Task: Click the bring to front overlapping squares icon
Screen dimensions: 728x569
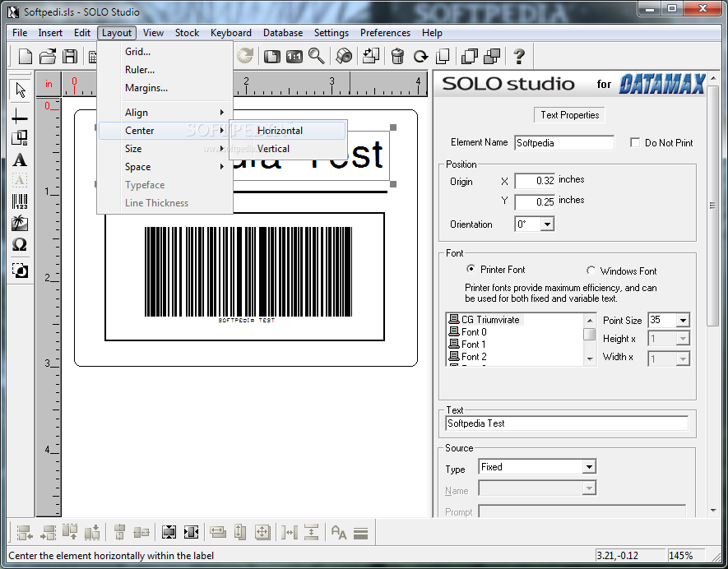Action: click(x=470, y=56)
